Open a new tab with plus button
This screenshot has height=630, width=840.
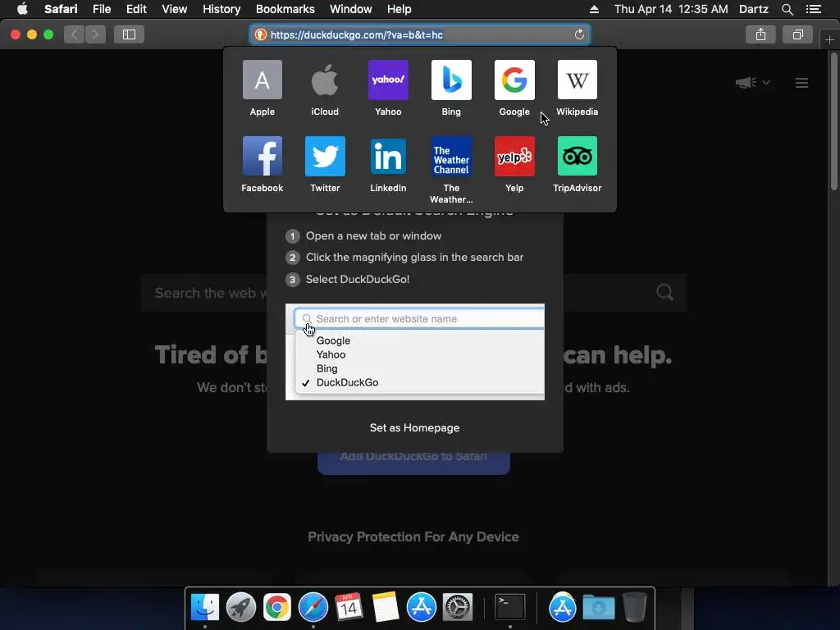(x=829, y=39)
